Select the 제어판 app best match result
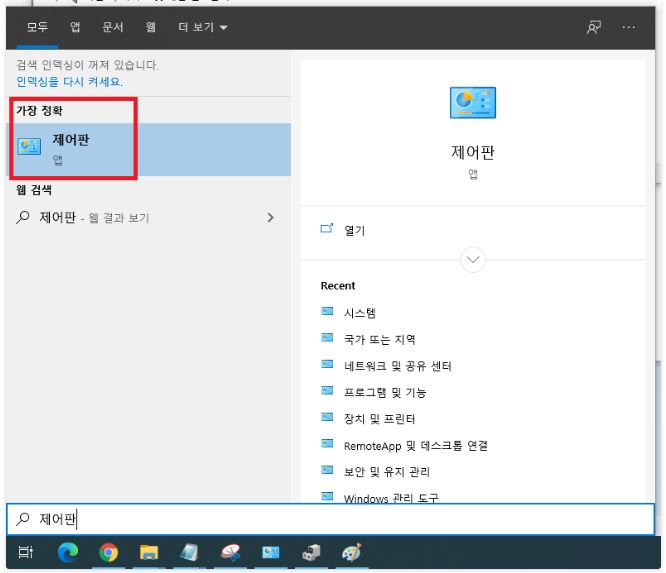The height and width of the screenshot is (573, 666). 148,150
